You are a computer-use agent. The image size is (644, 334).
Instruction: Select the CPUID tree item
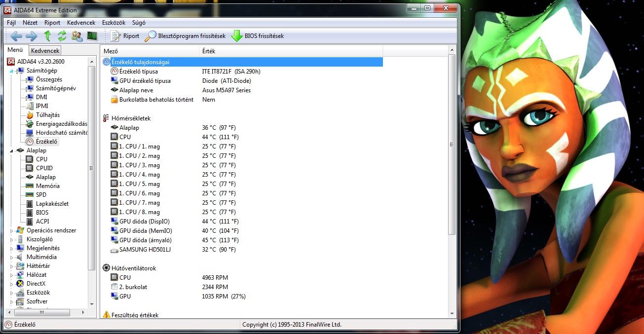44,168
